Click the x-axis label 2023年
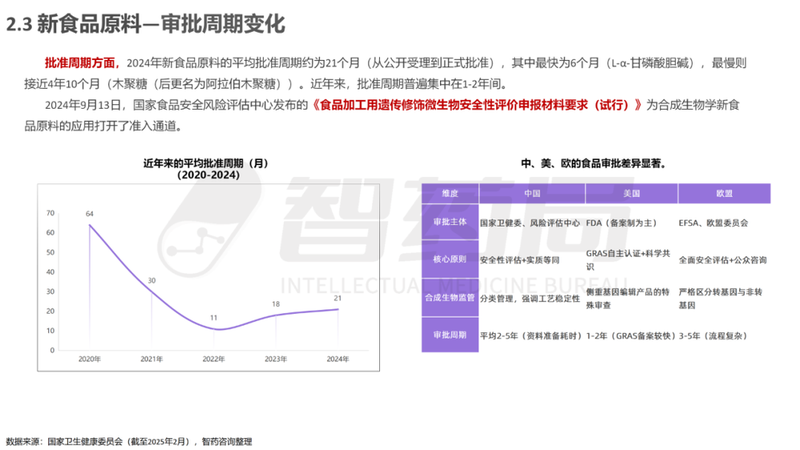This screenshot has width=800, height=450. click(x=276, y=359)
